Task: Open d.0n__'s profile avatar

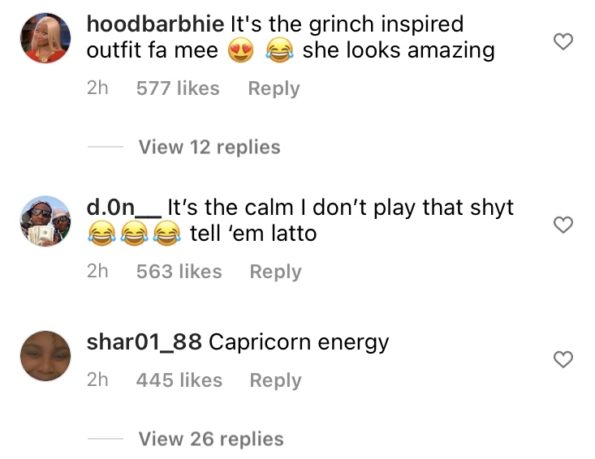Action: pyautogui.click(x=46, y=221)
